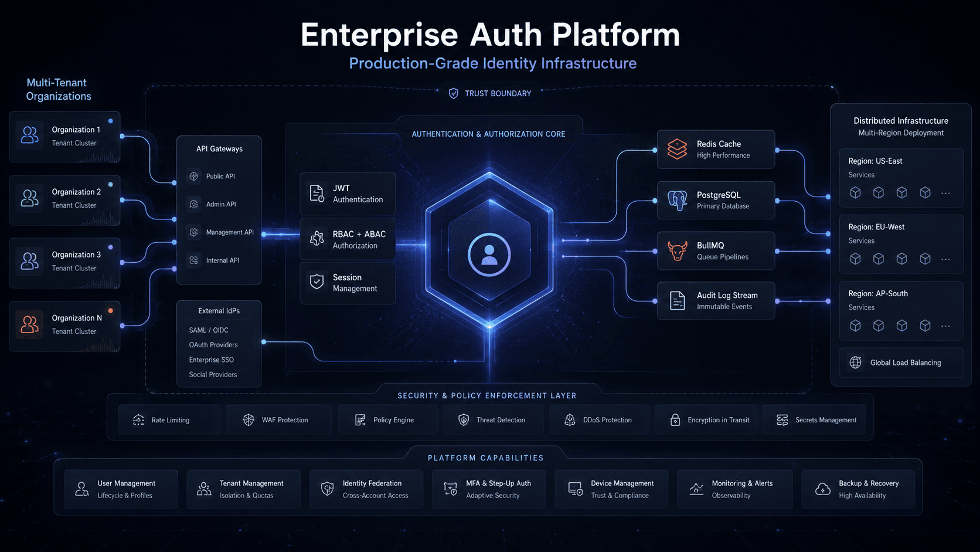Click the Multi-Tenant Organizations heading

click(x=58, y=89)
